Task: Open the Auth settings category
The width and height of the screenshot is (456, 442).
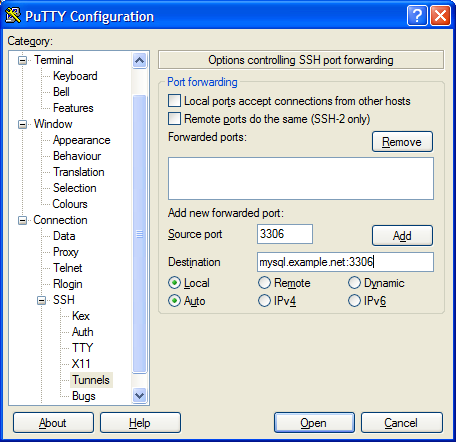Action: click(x=83, y=332)
